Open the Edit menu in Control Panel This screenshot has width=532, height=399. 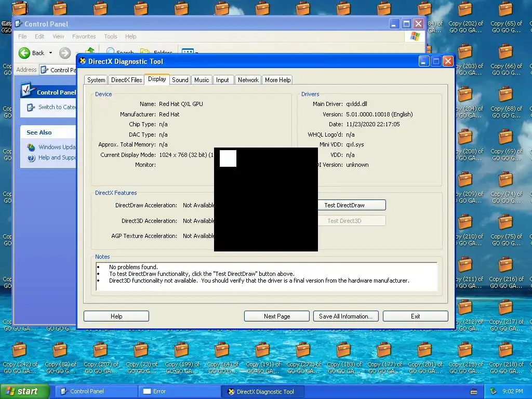coord(39,36)
